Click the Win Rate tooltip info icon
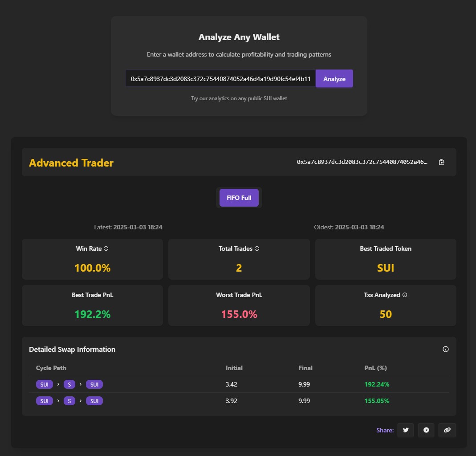Screen dimensions: 476x456 click(106, 248)
